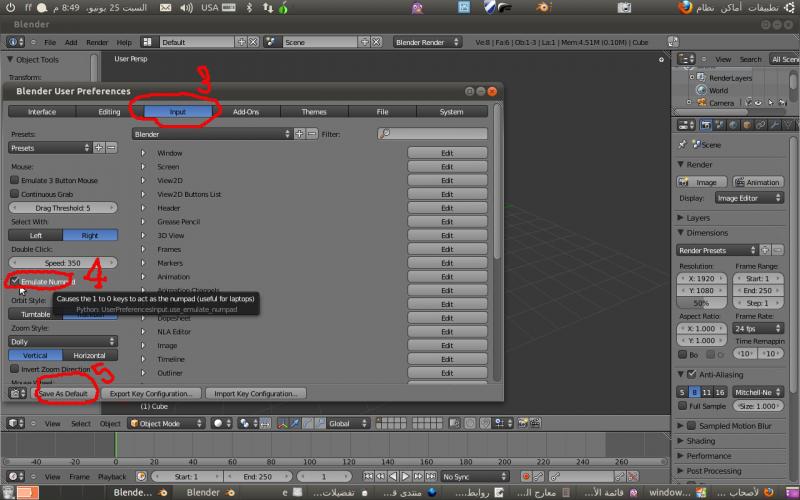Open the Blender keymap configuration dropdown
This screenshot has width=800, height=500.
[212, 134]
